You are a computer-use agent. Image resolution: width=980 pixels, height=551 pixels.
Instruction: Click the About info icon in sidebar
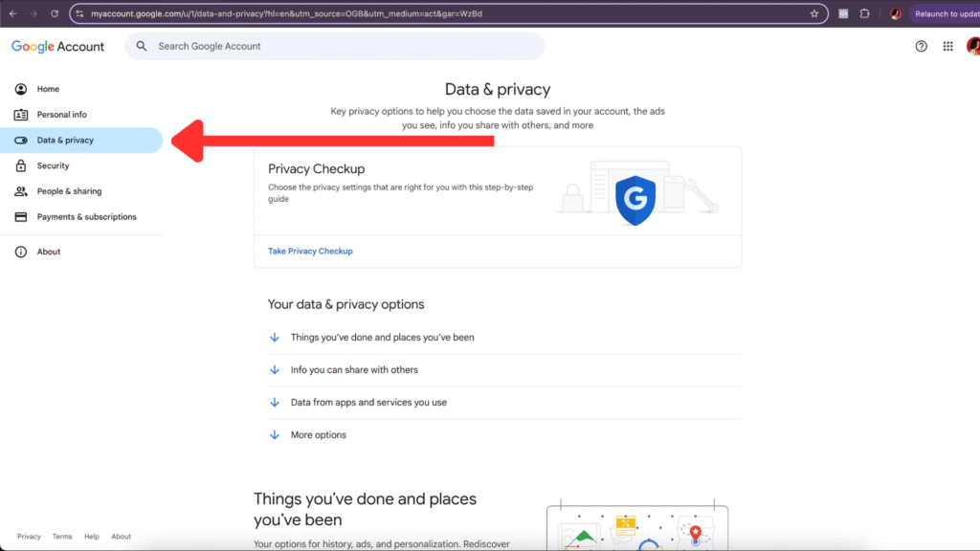pos(21,252)
